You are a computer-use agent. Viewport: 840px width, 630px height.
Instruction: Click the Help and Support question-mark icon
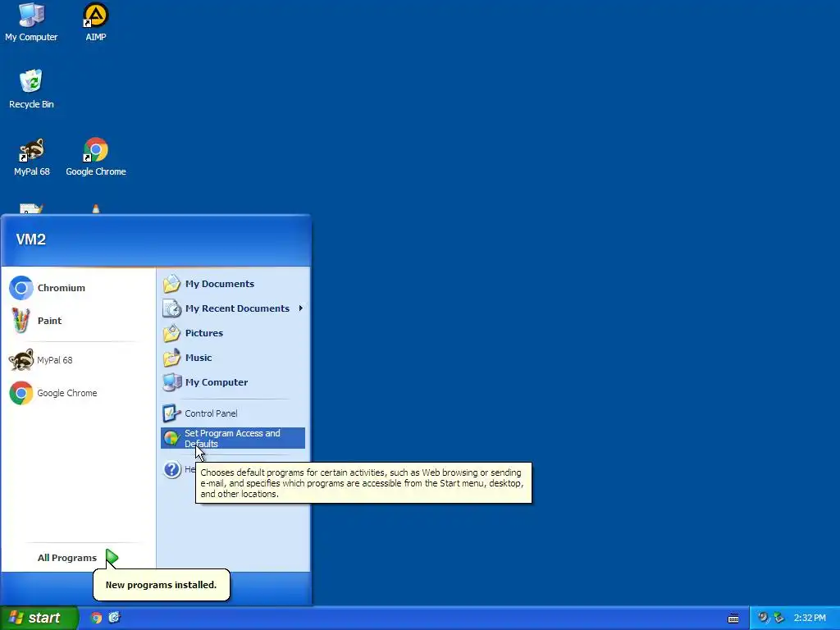tap(172, 469)
